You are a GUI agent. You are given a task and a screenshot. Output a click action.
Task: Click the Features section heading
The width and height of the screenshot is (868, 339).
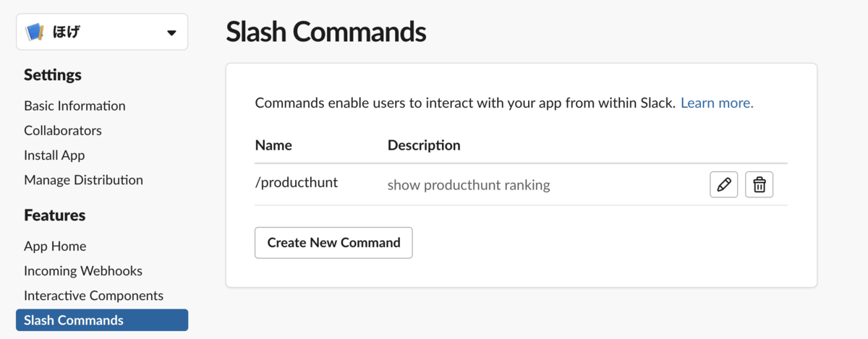click(x=55, y=215)
